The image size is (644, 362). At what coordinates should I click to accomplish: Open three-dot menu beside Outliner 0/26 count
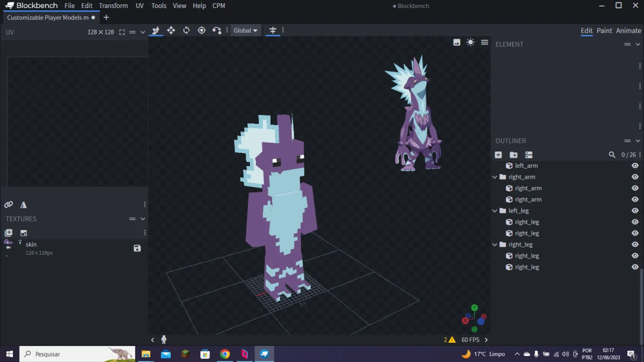point(640,154)
